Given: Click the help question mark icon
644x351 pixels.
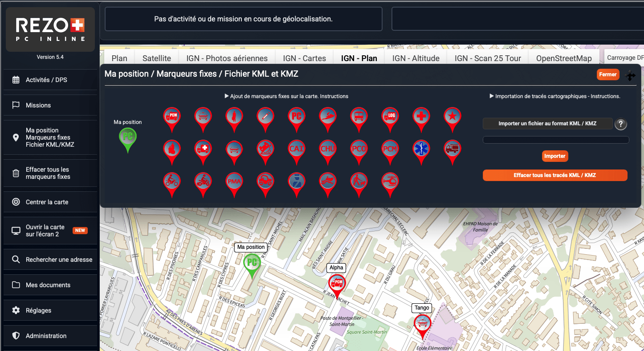Looking at the screenshot, I should pyautogui.click(x=621, y=124).
